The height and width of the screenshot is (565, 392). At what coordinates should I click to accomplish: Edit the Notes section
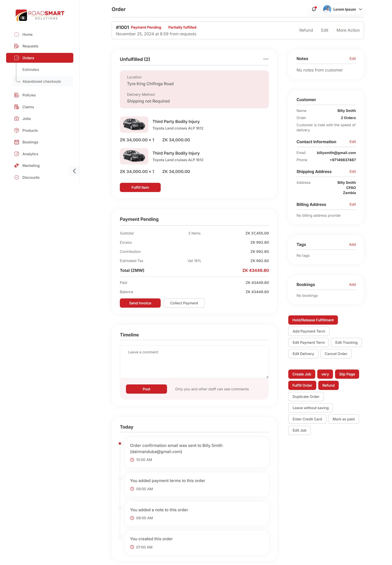click(353, 58)
